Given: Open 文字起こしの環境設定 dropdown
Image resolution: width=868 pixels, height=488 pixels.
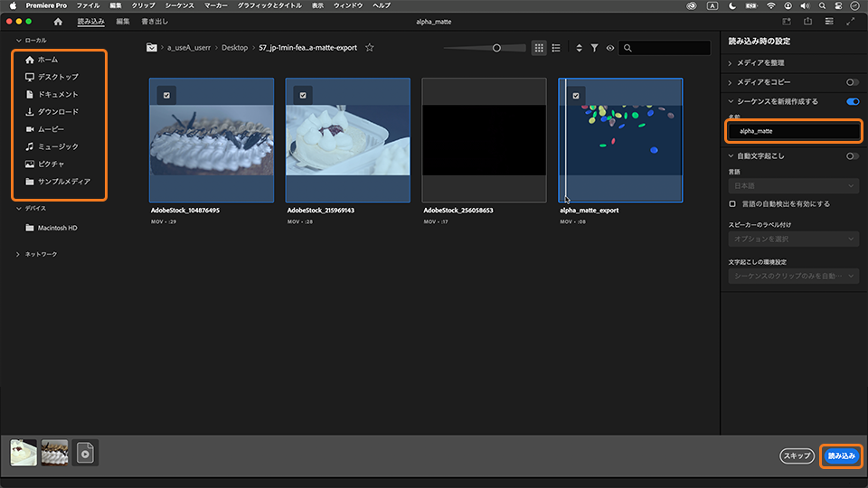Looking at the screenshot, I should (x=793, y=277).
